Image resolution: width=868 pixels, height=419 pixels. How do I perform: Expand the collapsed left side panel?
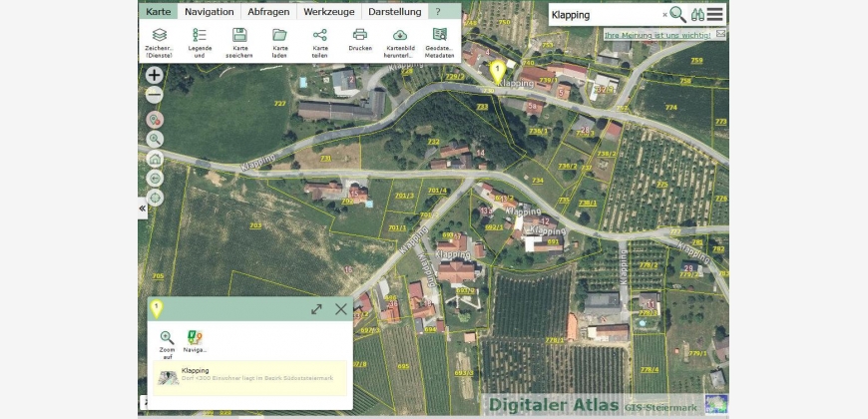[142, 209]
